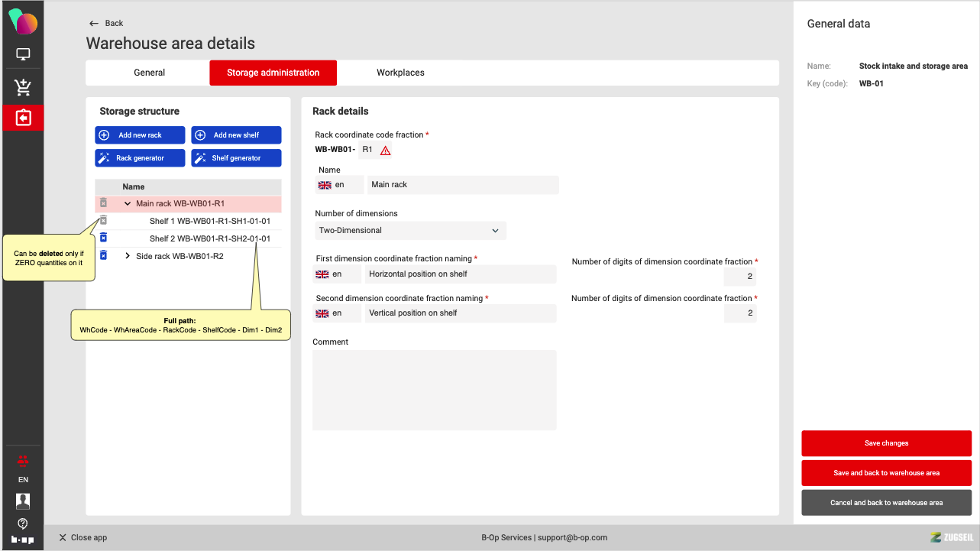Click the add-to-cart icon in sidebar
980x551 pixels.
click(x=23, y=87)
